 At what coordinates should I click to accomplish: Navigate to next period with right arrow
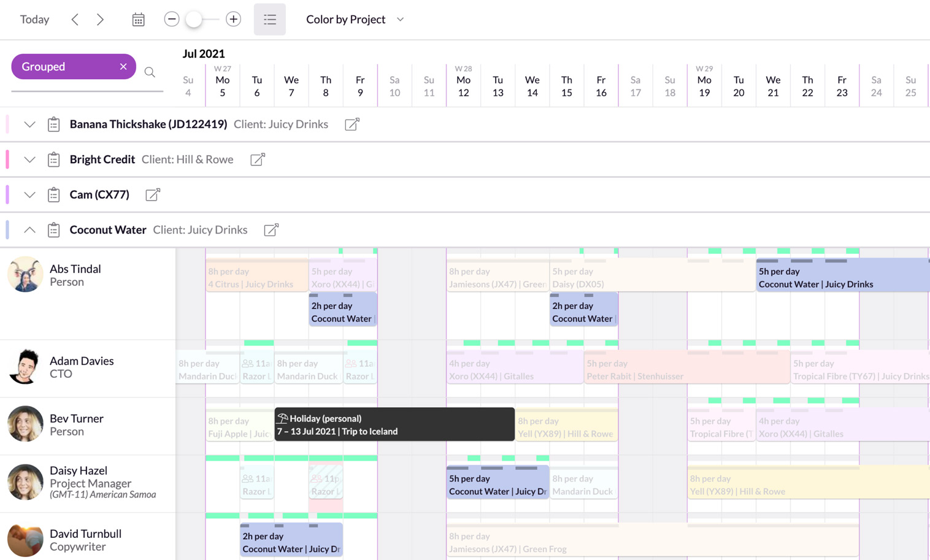pos(100,19)
